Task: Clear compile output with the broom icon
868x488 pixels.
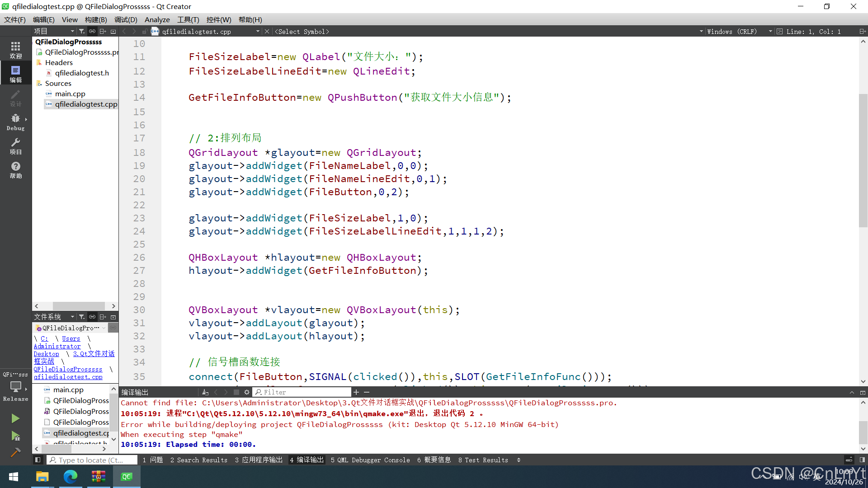Action: [x=206, y=392]
